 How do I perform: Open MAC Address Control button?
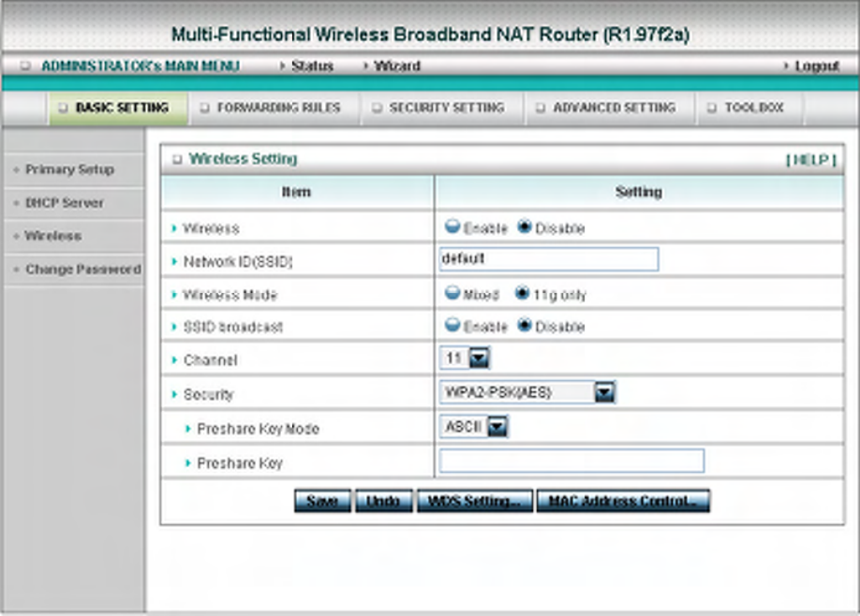623,501
